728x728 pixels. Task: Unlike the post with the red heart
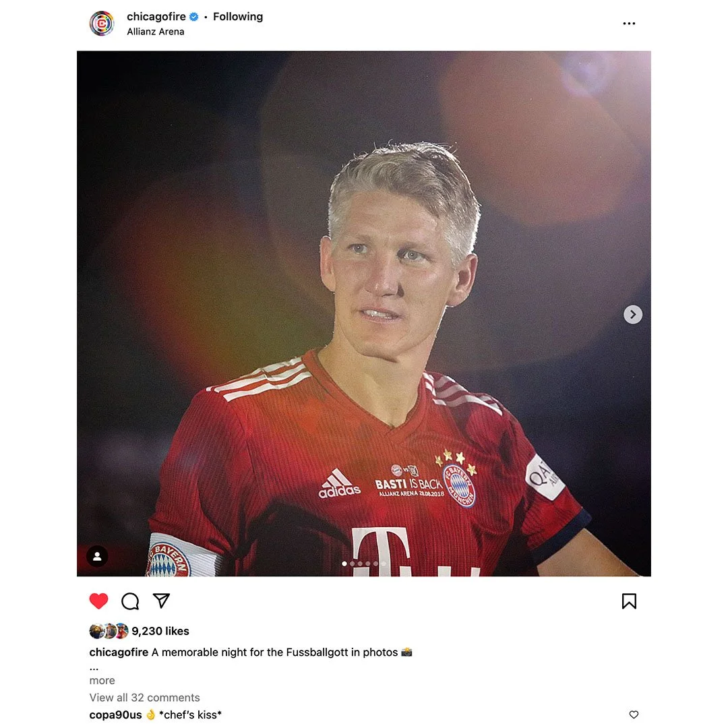tap(98, 601)
